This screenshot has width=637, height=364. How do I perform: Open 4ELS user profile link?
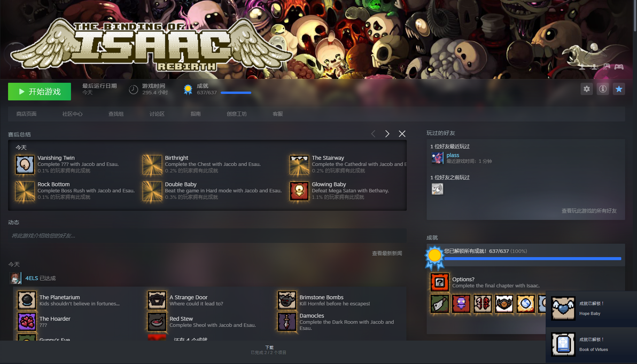[x=32, y=279]
